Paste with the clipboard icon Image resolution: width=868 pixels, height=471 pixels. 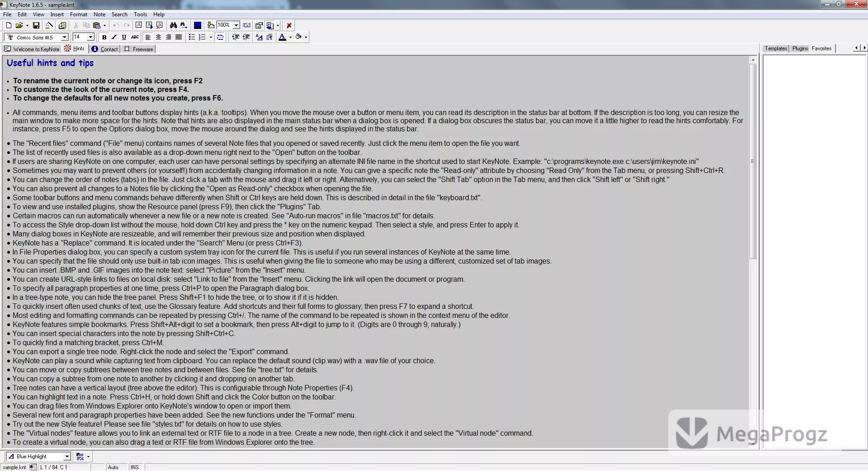click(97, 25)
